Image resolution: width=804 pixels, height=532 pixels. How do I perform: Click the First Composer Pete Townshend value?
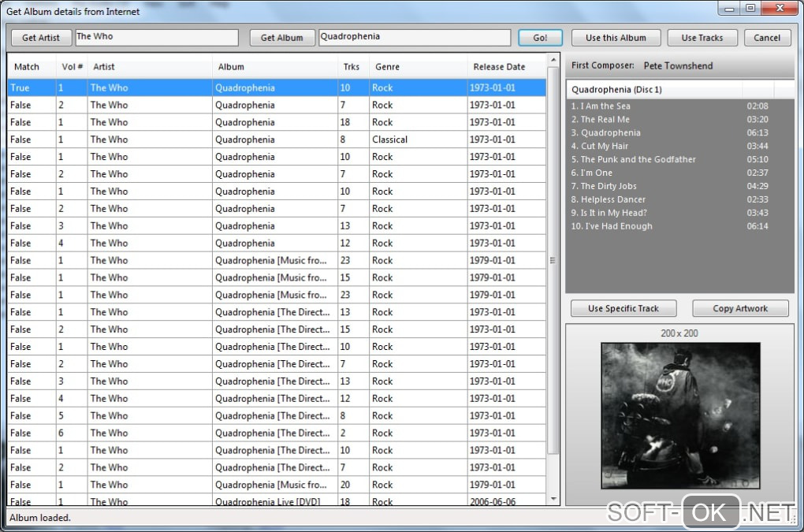tap(678, 65)
